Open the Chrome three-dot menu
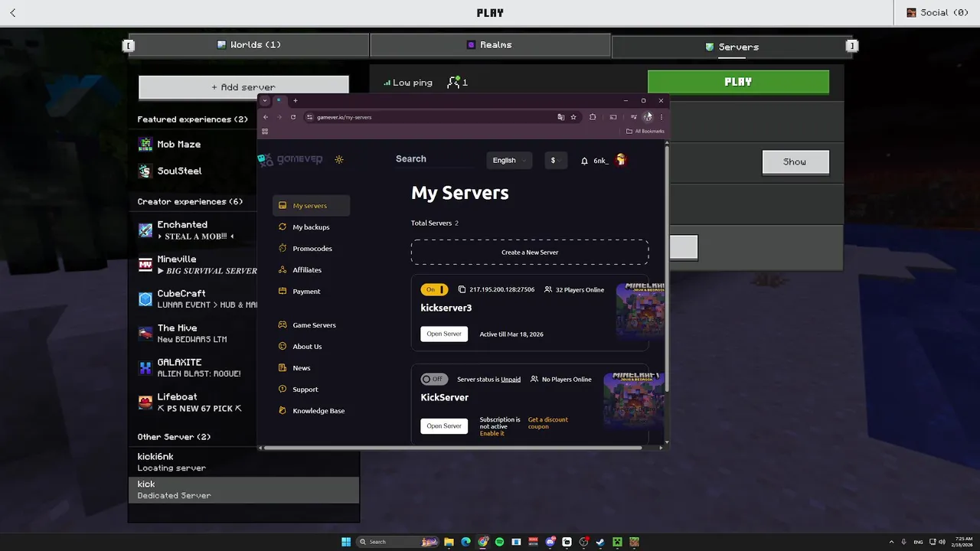 click(661, 117)
